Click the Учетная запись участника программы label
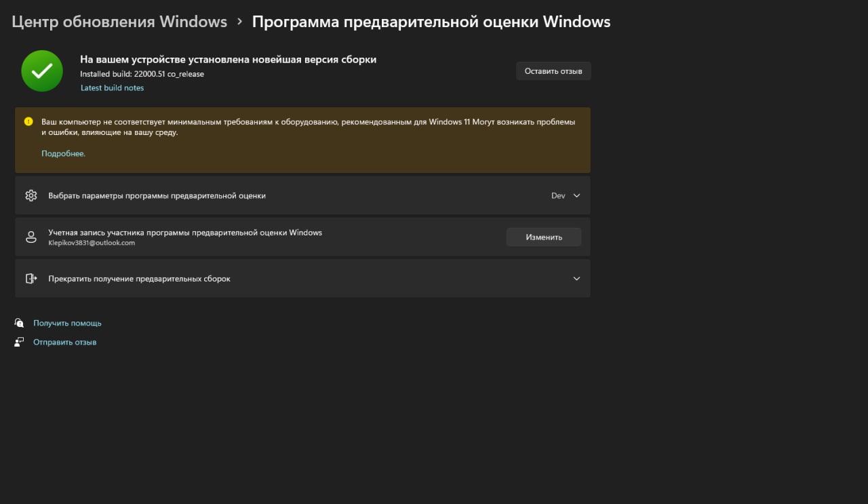Screen dimensions: 868x504 [x=185, y=233]
